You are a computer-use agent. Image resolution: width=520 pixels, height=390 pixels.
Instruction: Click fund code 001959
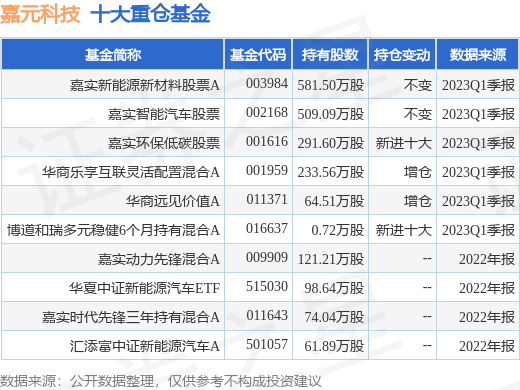tap(267, 170)
